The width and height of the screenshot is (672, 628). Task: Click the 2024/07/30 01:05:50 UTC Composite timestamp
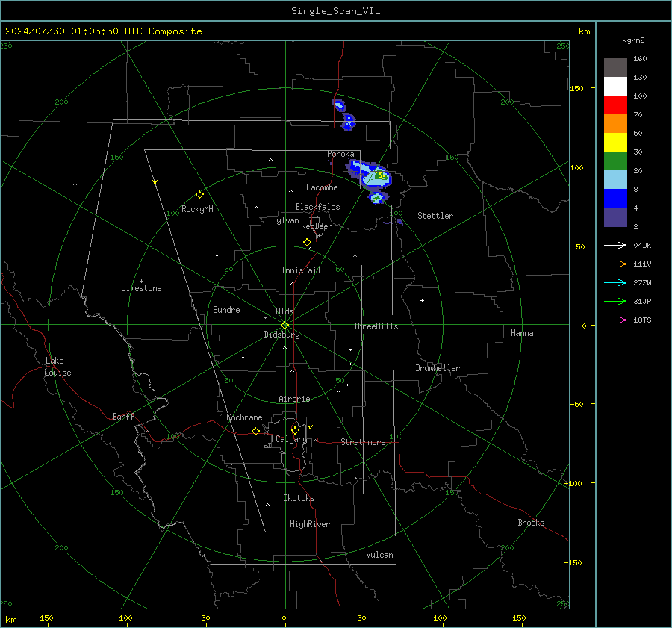[x=104, y=31]
